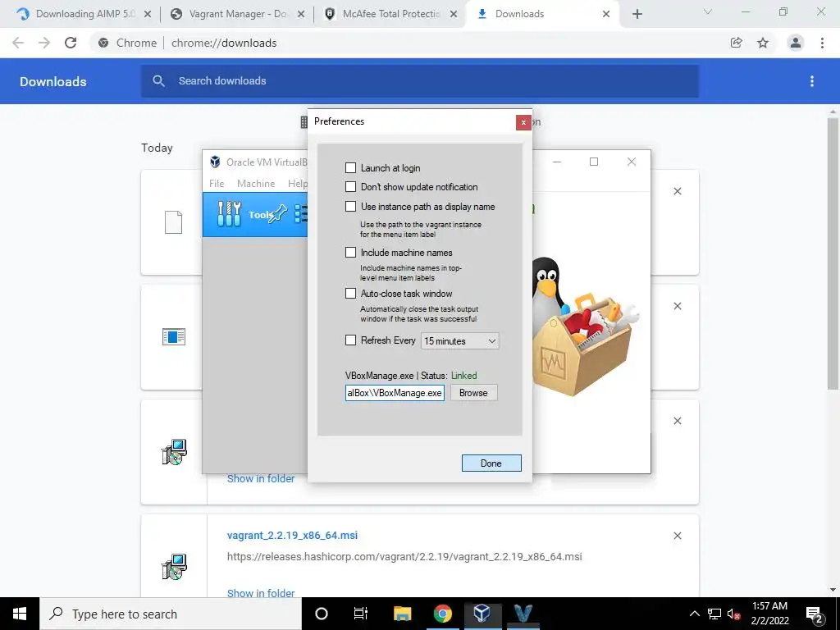
Task: Enable the Launch at login checkbox
Action: [x=350, y=167]
